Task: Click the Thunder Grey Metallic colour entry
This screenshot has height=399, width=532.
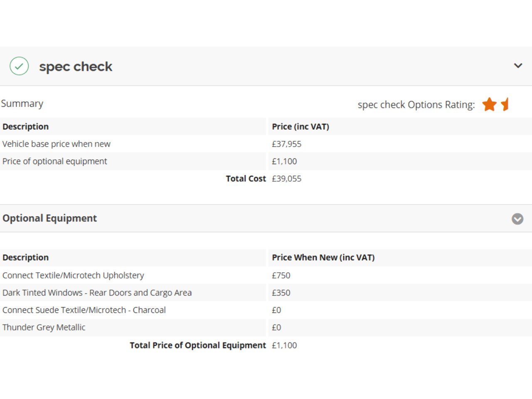Action: click(44, 328)
